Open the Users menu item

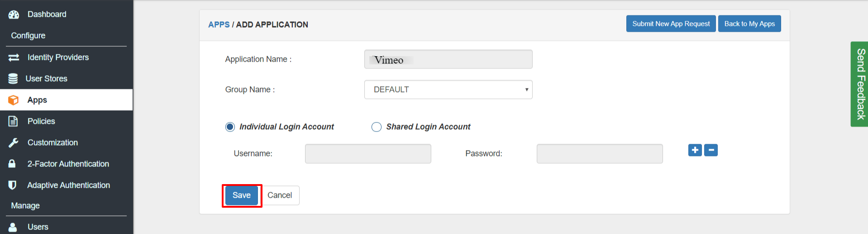38,227
